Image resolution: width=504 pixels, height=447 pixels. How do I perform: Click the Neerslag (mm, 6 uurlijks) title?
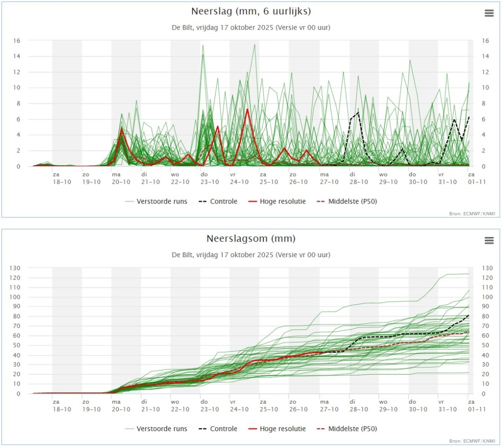tap(251, 11)
